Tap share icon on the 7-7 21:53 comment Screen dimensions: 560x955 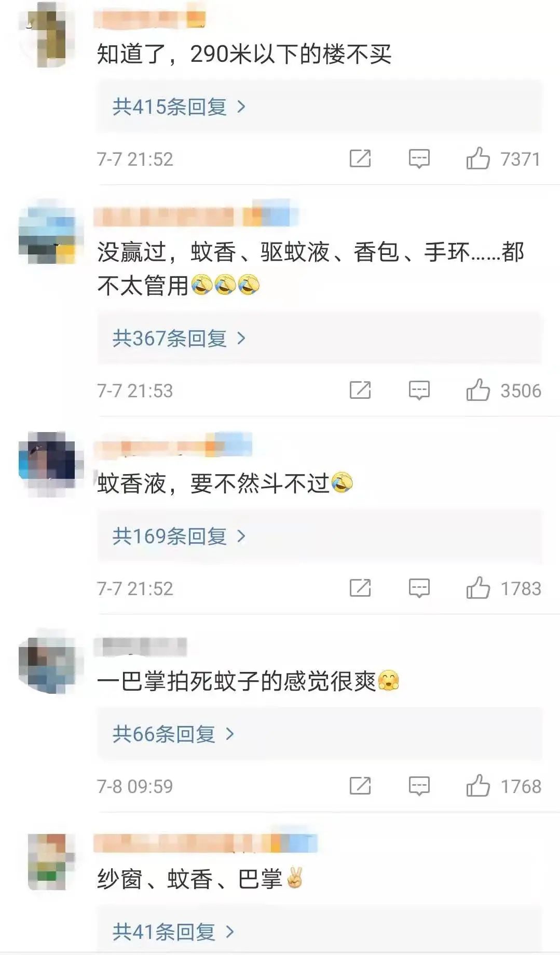[360, 390]
